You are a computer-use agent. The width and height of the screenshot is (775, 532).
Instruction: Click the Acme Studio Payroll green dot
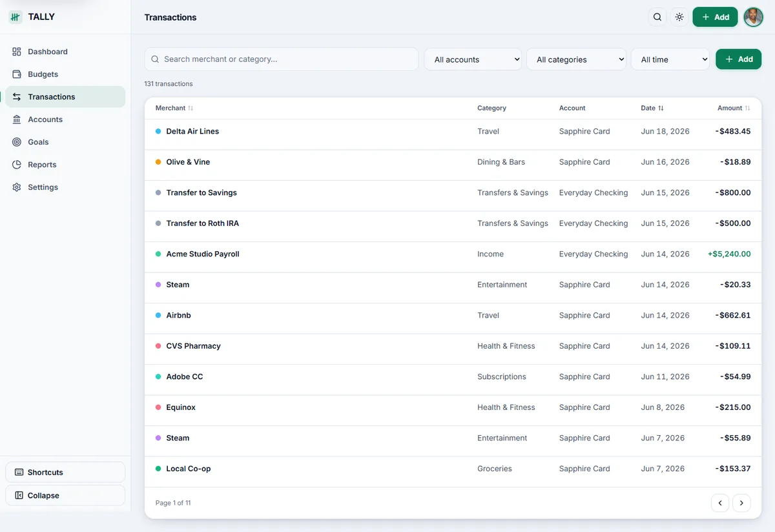pyautogui.click(x=158, y=254)
